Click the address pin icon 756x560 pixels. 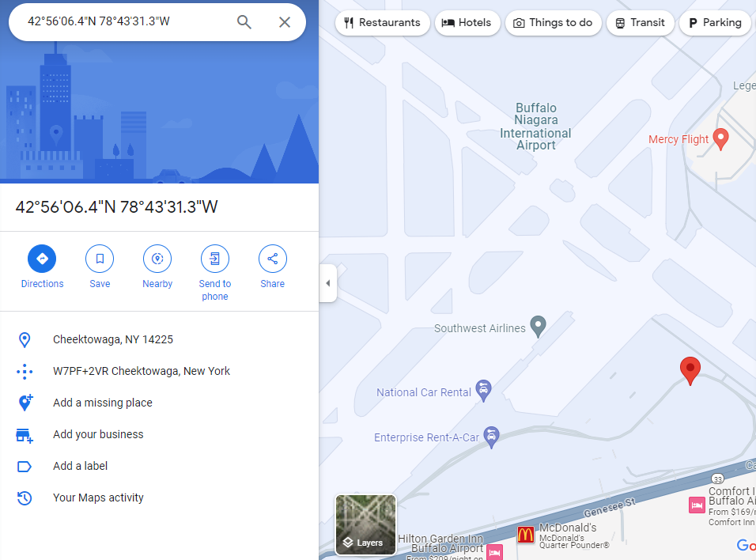25,339
